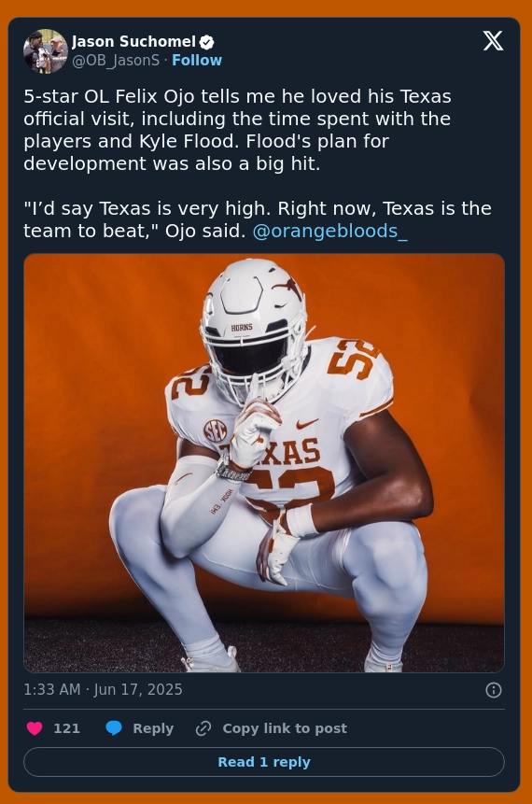Like the post with the heart icon
The width and height of the screenshot is (532, 804).
[x=35, y=728]
